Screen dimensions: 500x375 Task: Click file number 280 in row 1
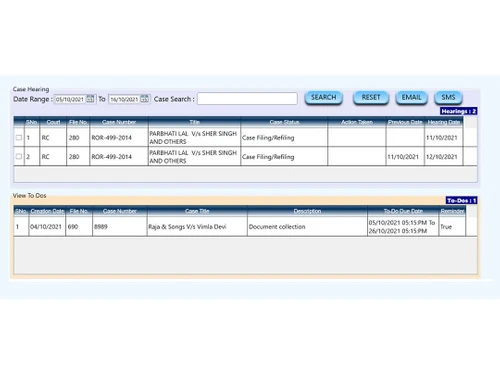74,138
